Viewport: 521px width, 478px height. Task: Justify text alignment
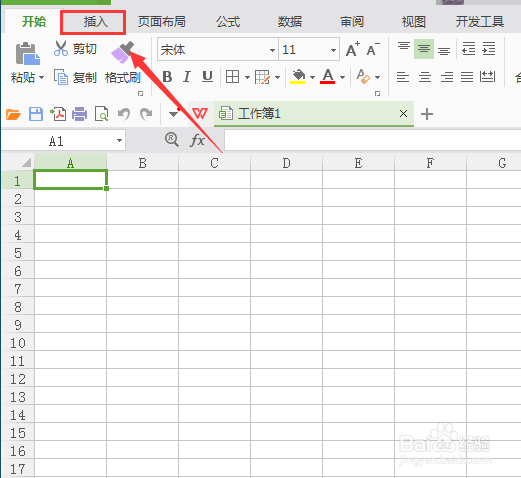click(467, 77)
